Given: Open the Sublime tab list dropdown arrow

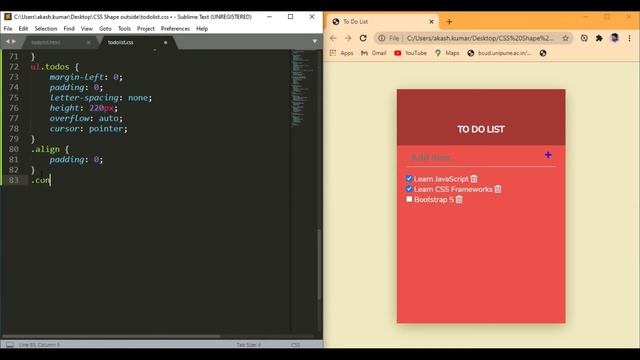Looking at the screenshot, I should 314,42.
